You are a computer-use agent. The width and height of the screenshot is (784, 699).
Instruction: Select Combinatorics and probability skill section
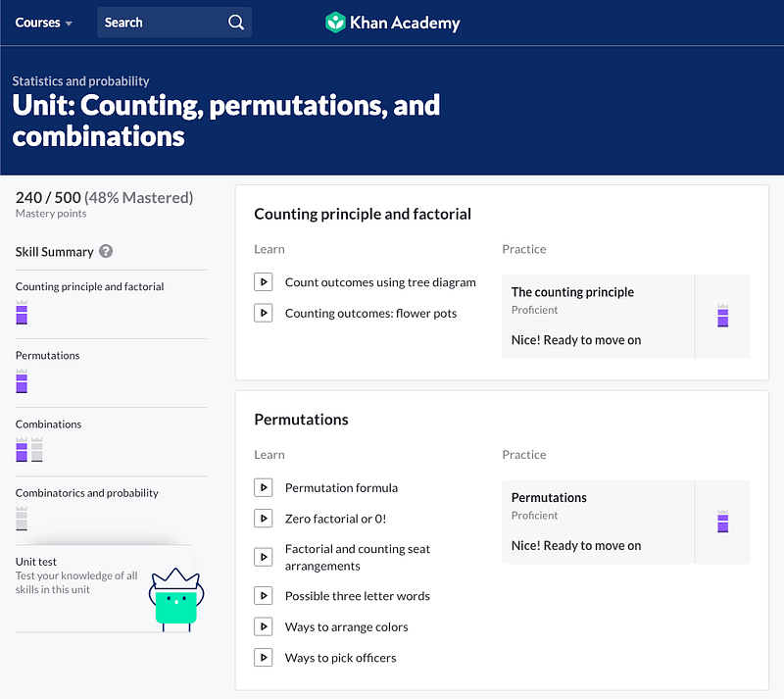click(x=87, y=493)
